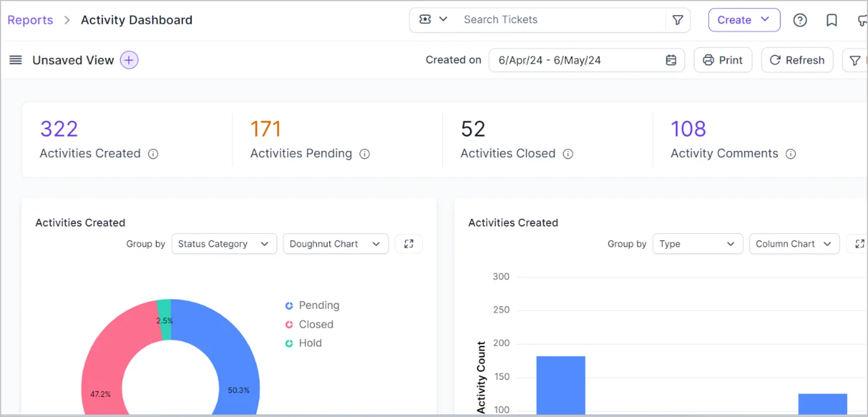The width and height of the screenshot is (868, 417).
Task: Open the date range calendar picker icon
Action: click(670, 60)
